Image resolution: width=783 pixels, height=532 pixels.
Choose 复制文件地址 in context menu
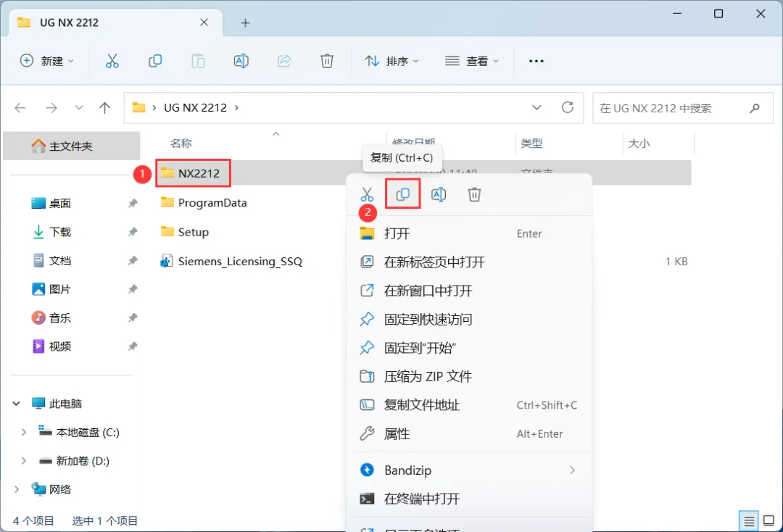(x=468, y=405)
